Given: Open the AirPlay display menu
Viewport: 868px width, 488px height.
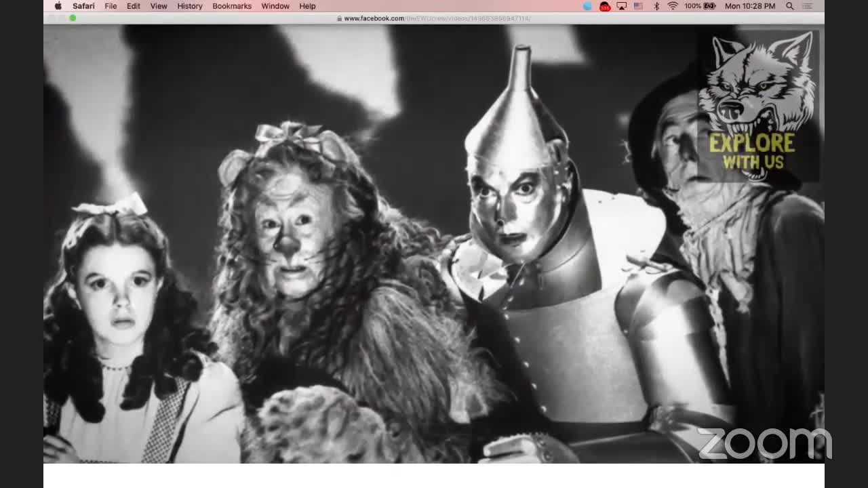Looking at the screenshot, I should (622, 6).
